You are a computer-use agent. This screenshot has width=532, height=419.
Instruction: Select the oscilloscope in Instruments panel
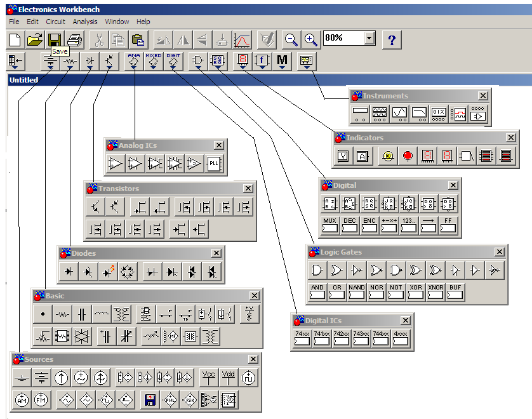[399, 114]
